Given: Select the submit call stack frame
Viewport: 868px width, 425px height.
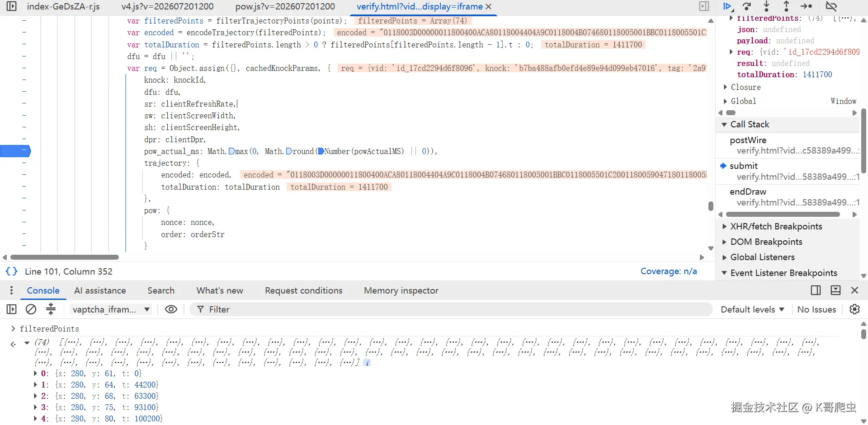Looking at the screenshot, I should (788, 171).
